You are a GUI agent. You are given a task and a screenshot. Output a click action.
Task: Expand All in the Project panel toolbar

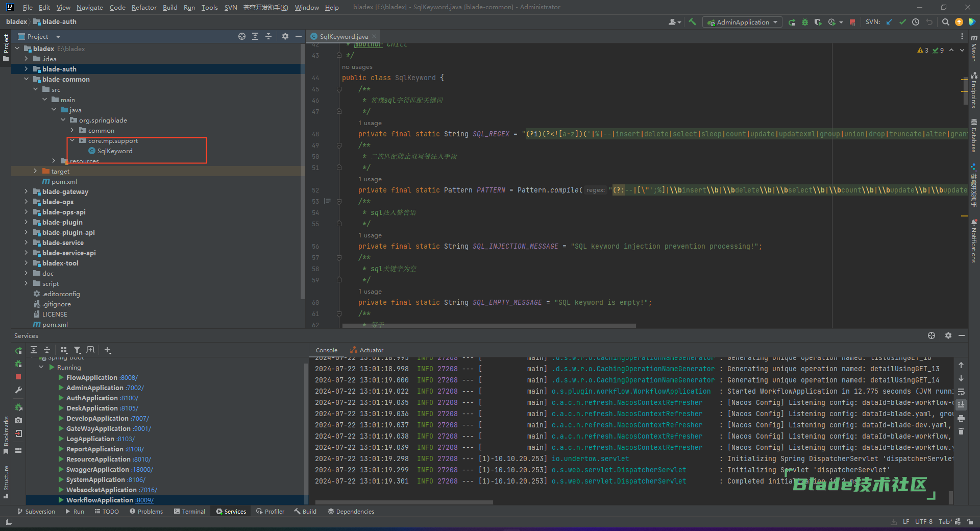(x=255, y=36)
